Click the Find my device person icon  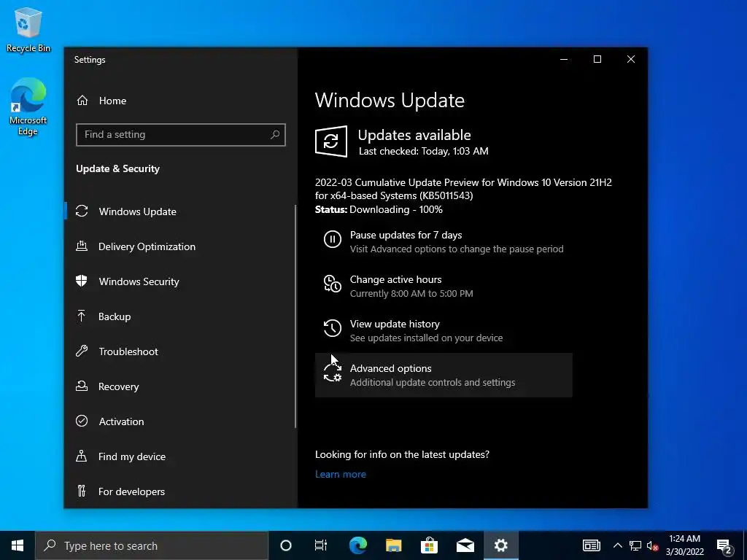tap(82, 456)
